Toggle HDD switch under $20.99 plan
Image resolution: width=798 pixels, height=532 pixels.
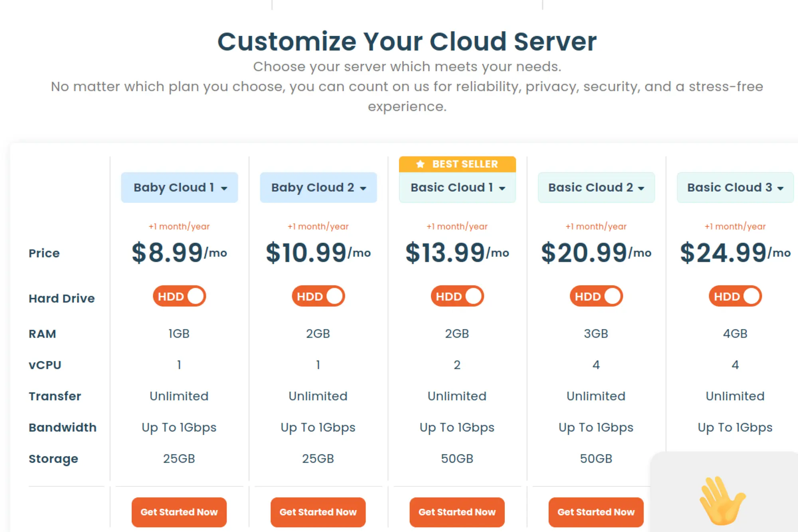tap(596, 297)
